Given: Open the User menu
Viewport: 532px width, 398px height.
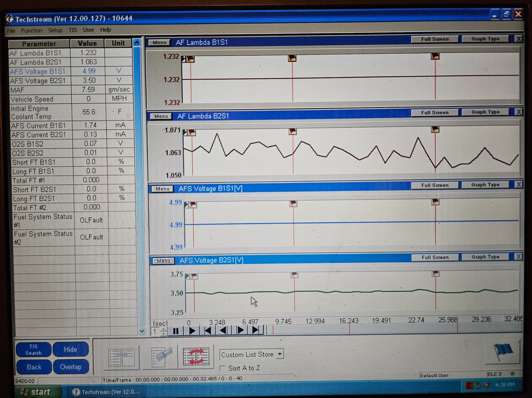Looking at the screenshot, I should coord(88,30).
